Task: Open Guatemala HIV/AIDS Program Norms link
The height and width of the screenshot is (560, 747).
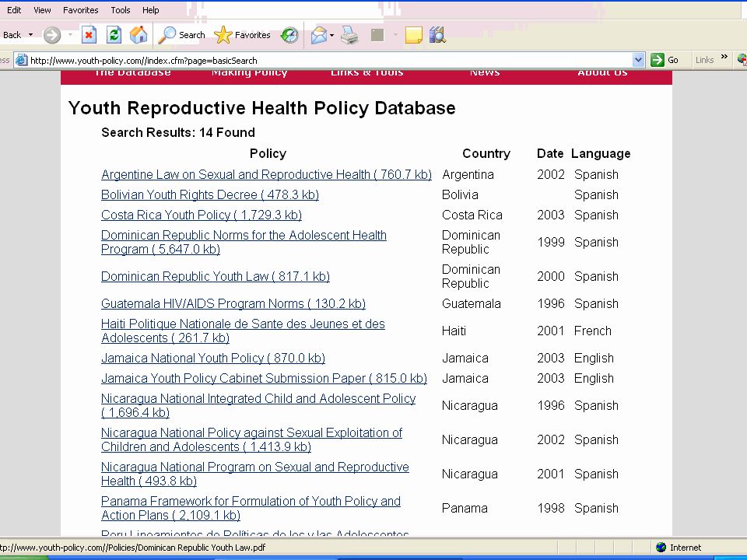Action: pos(233,303)
